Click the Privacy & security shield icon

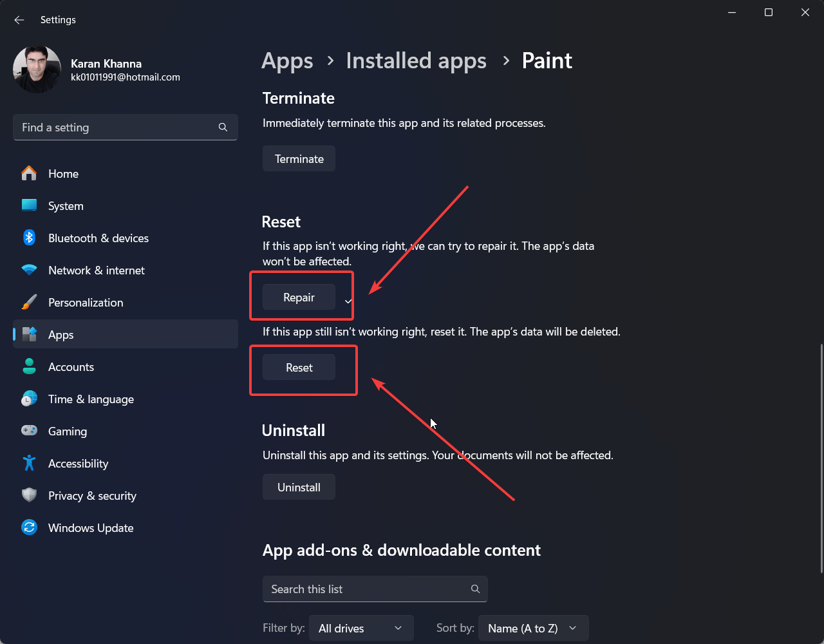pos(29,495)
